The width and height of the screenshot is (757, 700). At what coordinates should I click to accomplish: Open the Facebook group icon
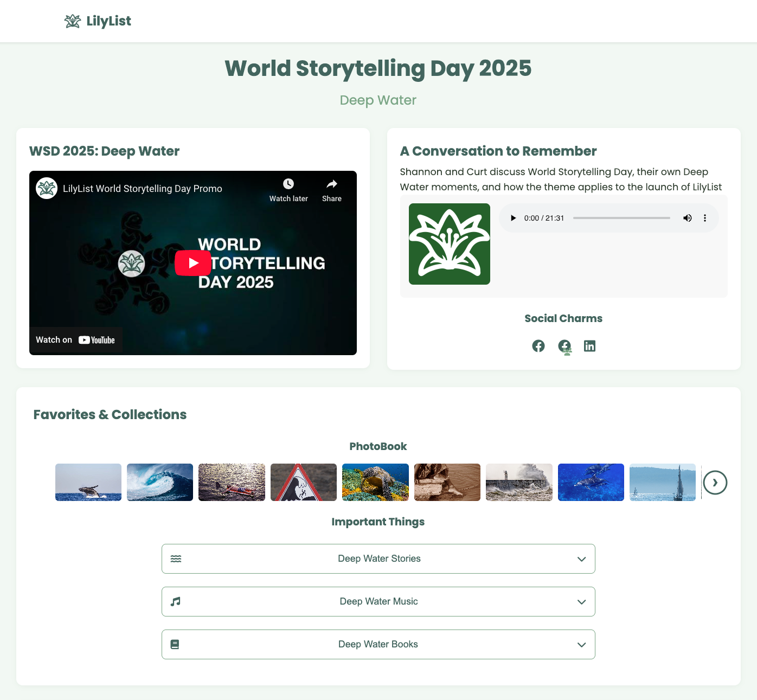[564, 346]
